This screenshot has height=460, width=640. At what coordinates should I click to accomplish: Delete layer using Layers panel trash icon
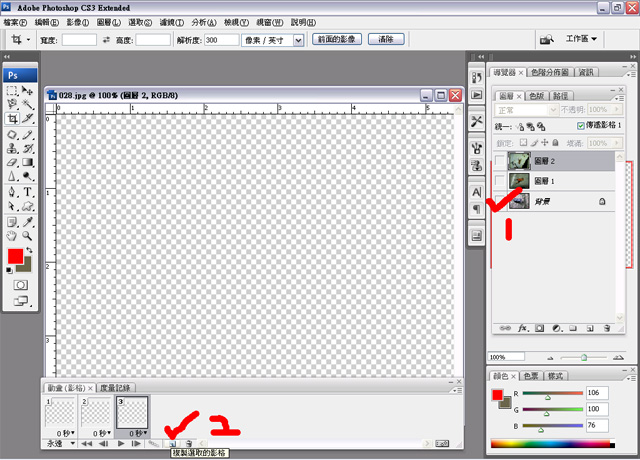(x=606, y=328)
